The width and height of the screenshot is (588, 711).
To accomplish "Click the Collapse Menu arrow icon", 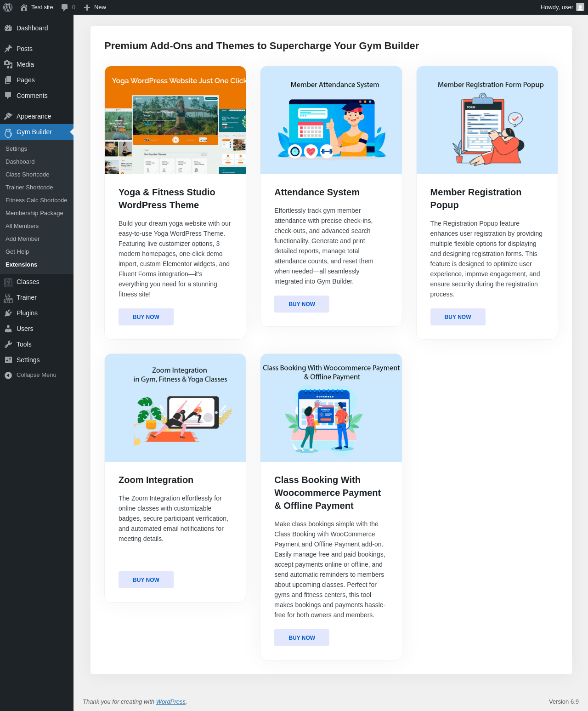I will point(8,375).
